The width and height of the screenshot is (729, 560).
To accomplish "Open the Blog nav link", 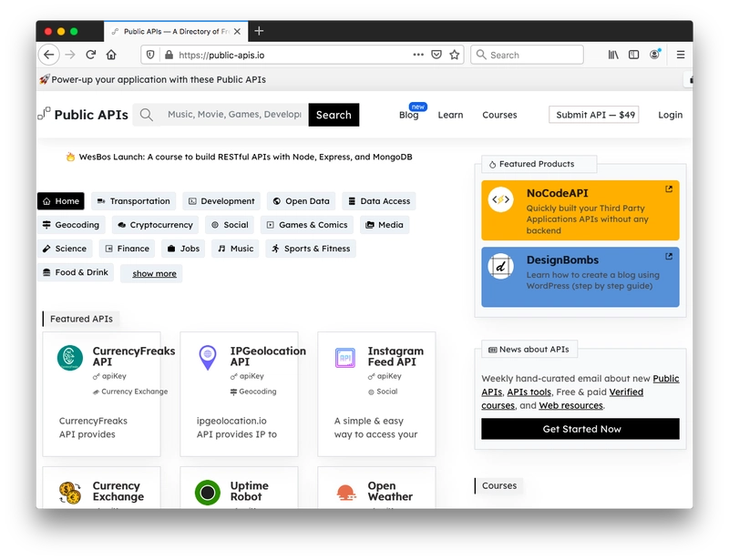I will (x=408, y=115).
